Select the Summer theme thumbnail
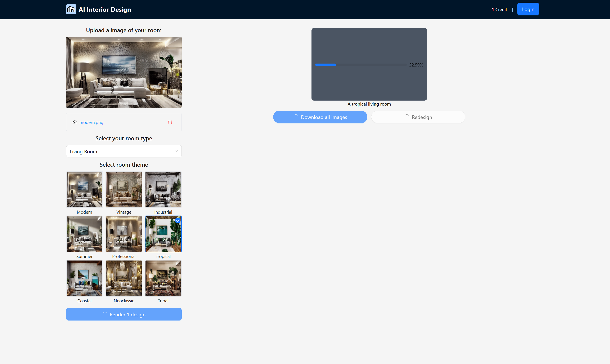The height and width of the screenshot is (364, 610). pyautogui.click(x=85, y=234)
